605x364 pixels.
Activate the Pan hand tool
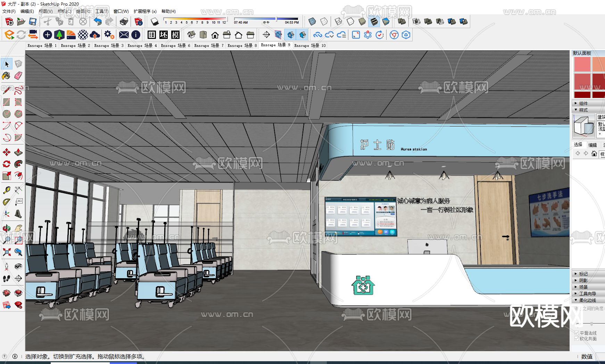[x=18, y=229]
